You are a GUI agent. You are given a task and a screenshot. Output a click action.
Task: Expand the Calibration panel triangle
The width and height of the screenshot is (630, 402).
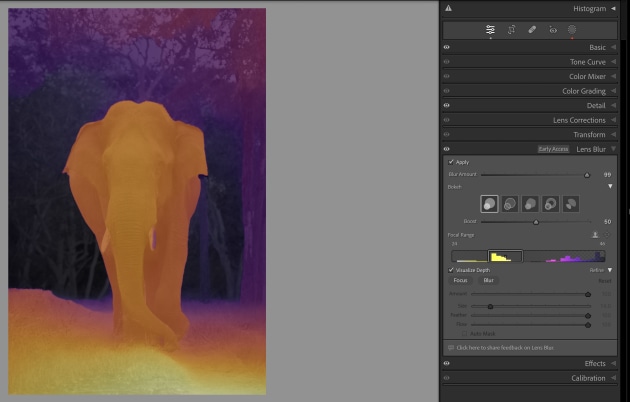613,378
